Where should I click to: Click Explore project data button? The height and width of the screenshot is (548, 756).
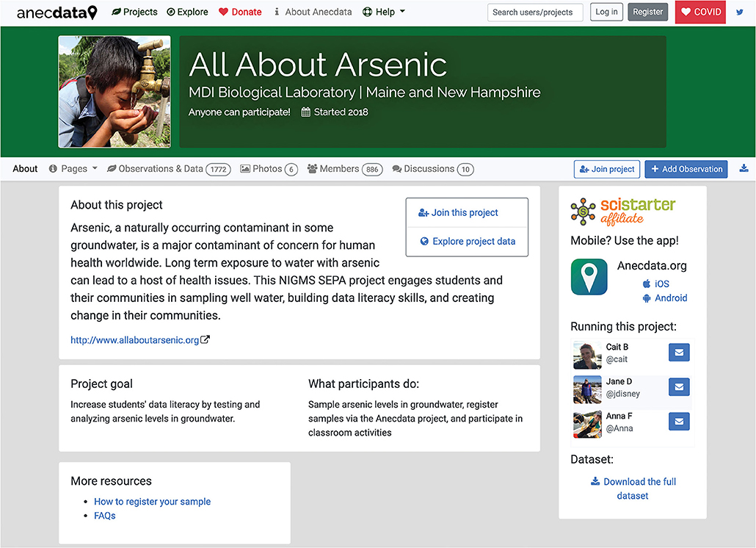(x=468, y=241)
